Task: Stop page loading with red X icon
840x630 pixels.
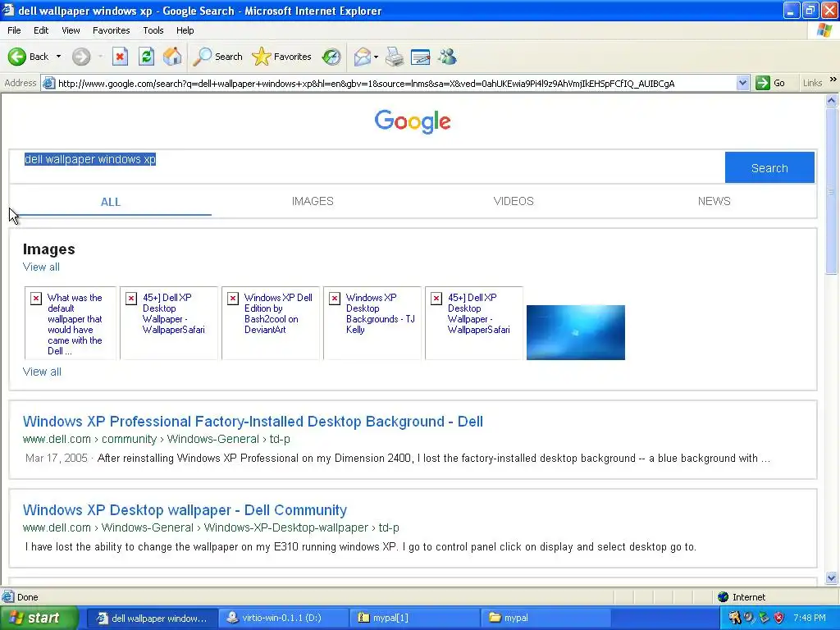Action: 120,57
